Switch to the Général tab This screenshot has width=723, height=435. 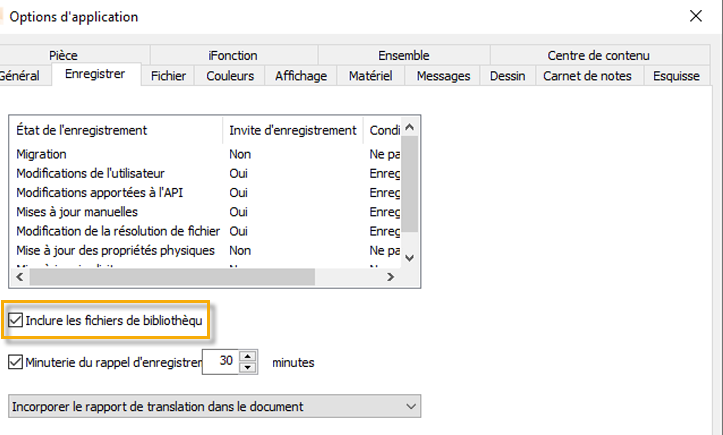[20, 76]
